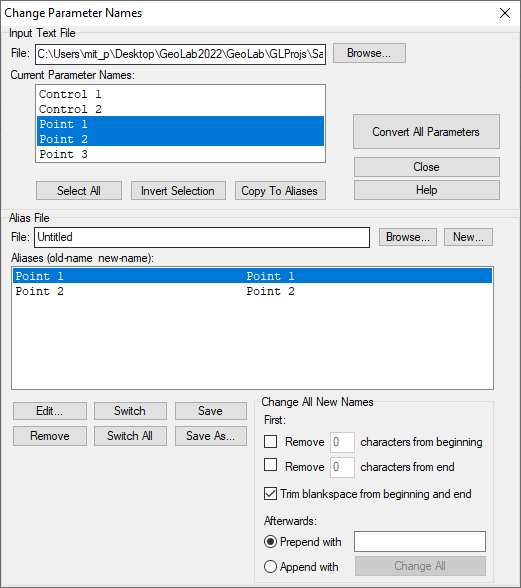Click the Switch All button
521x588 pixels.
(x=130, y=436)
